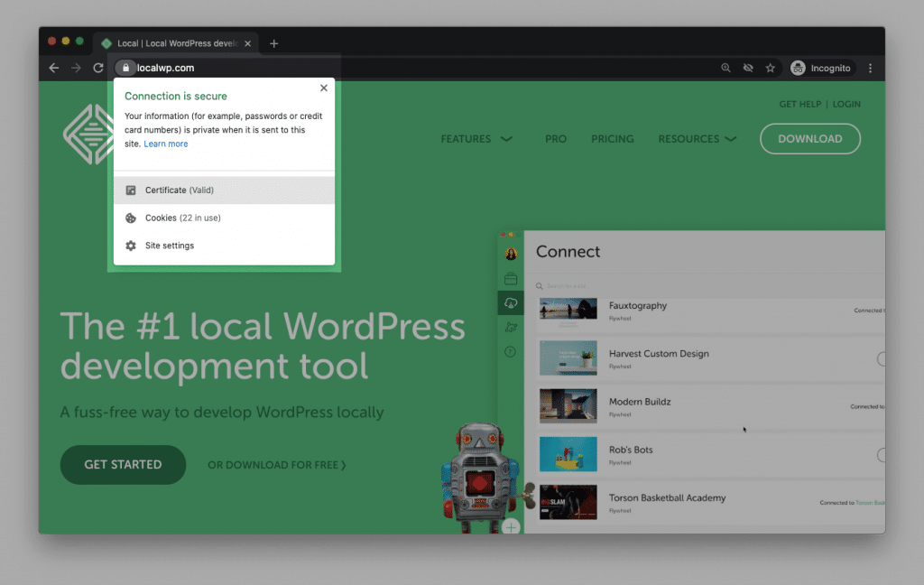Open a new browser tab
Image resolution: width=924 pixels, height=585 pixels.
point(274,43)
